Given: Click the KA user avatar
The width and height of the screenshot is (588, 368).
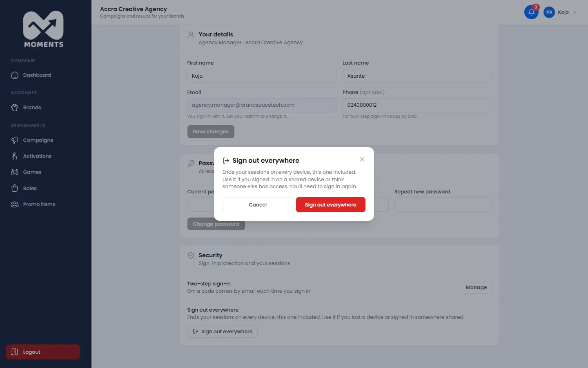Looking at the screenshot, I should click(x=549, y=12).
